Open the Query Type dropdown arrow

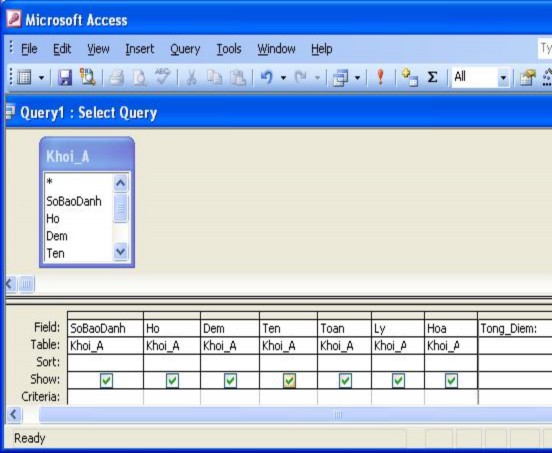pyautogui.click(x=357, y=77)
